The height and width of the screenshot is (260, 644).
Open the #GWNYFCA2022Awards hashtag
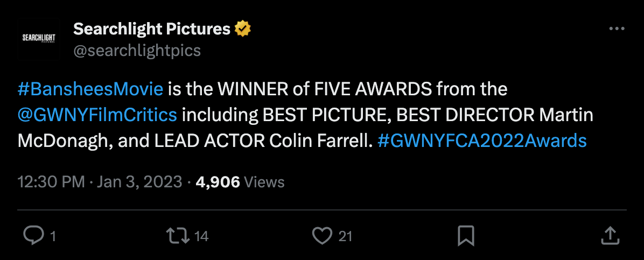(482, 140)
